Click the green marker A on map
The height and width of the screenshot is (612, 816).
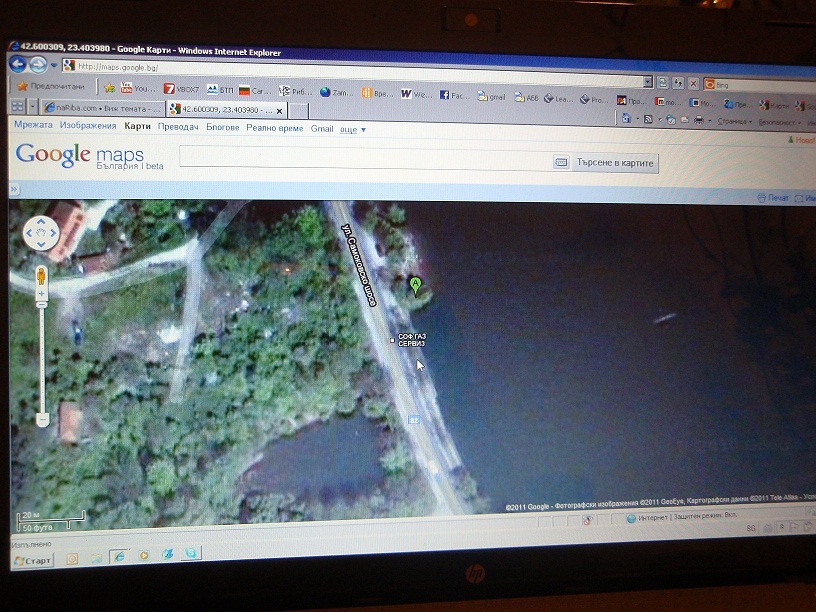point(415,286)
